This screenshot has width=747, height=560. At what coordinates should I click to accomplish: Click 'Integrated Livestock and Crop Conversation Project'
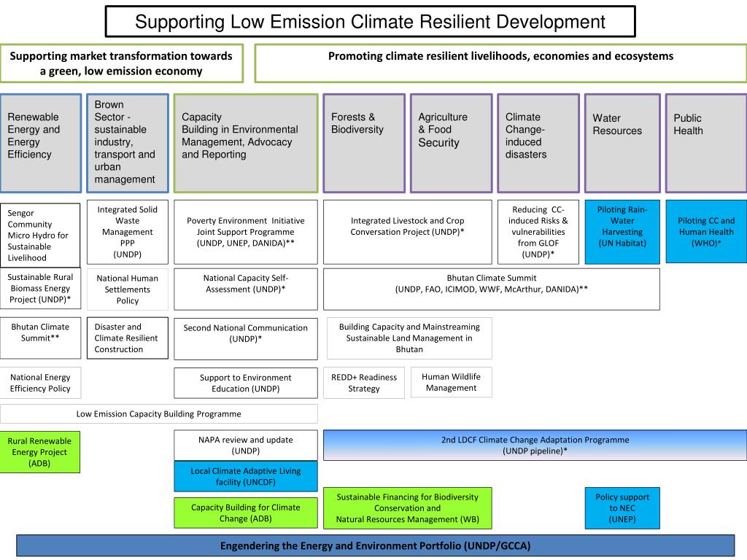[407, 232]
